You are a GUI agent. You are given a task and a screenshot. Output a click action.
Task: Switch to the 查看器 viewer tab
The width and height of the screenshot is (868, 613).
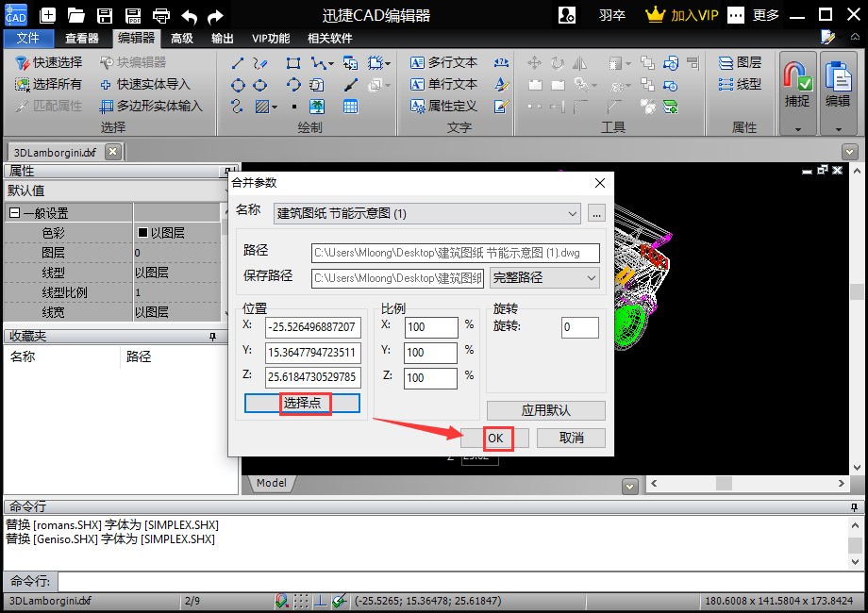point(82,38)
